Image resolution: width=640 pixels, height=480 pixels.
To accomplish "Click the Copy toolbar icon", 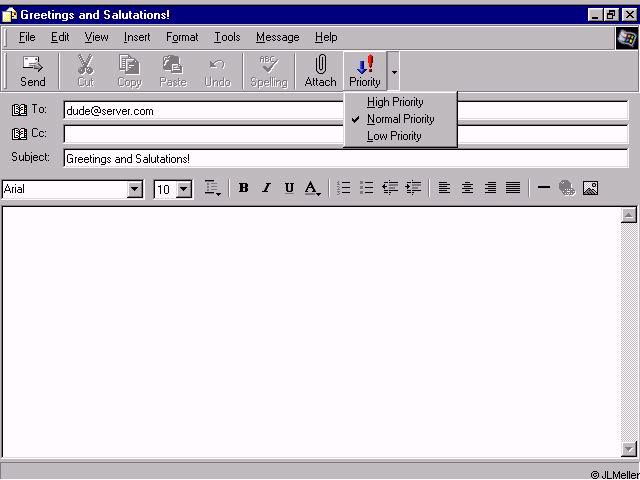I will (129, 64).
